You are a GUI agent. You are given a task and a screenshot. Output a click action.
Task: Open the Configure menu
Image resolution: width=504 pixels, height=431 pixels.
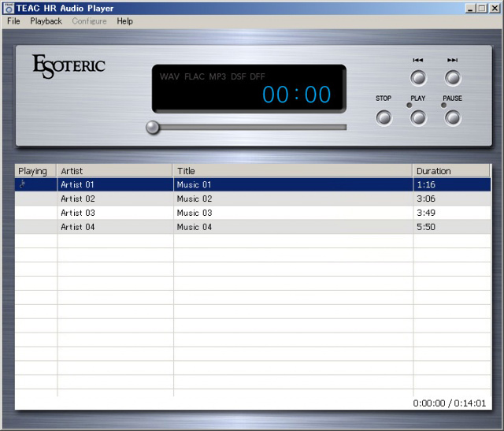tap(89, 21)
